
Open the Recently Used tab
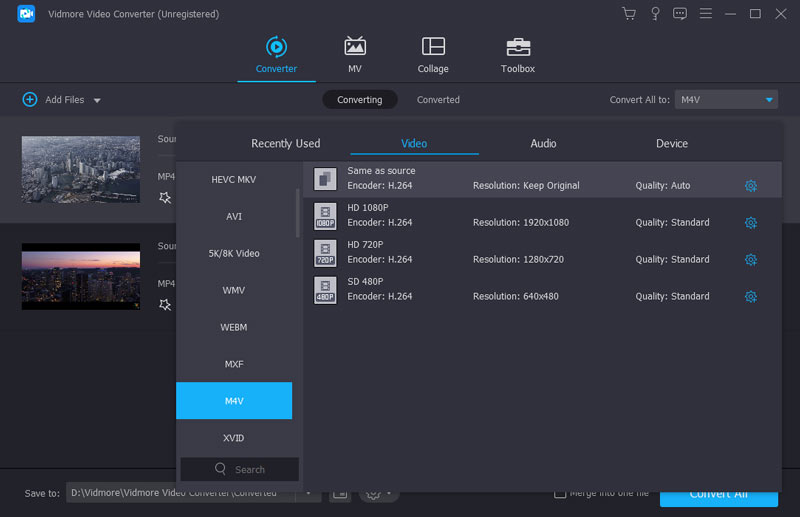285,143
